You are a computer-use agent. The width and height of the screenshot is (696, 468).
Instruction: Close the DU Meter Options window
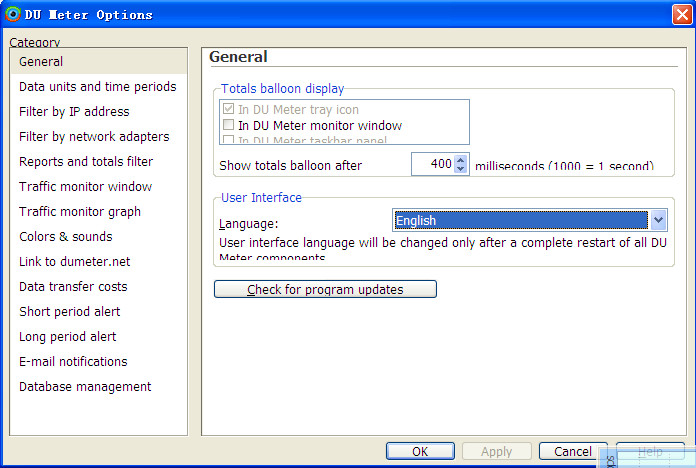click(x=682, y=15)
